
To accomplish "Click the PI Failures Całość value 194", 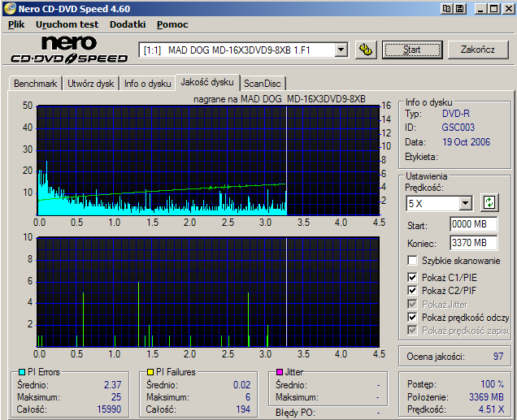I will [x=243, y=409].
